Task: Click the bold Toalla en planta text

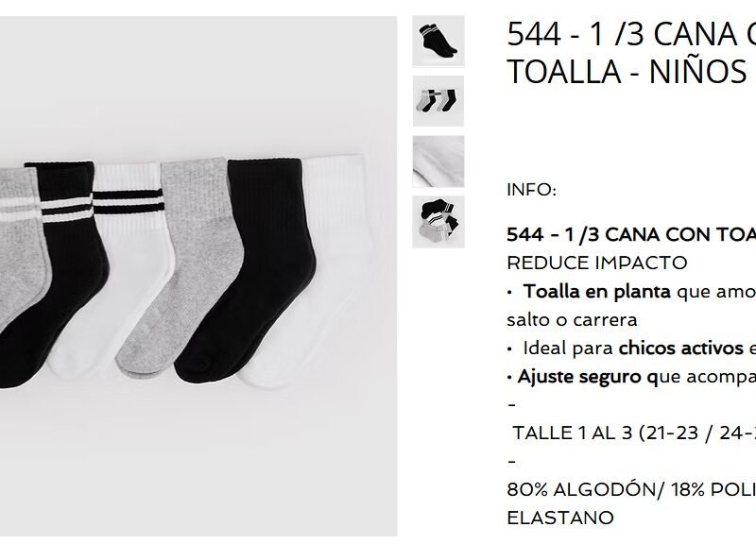Action: (596, 292)
